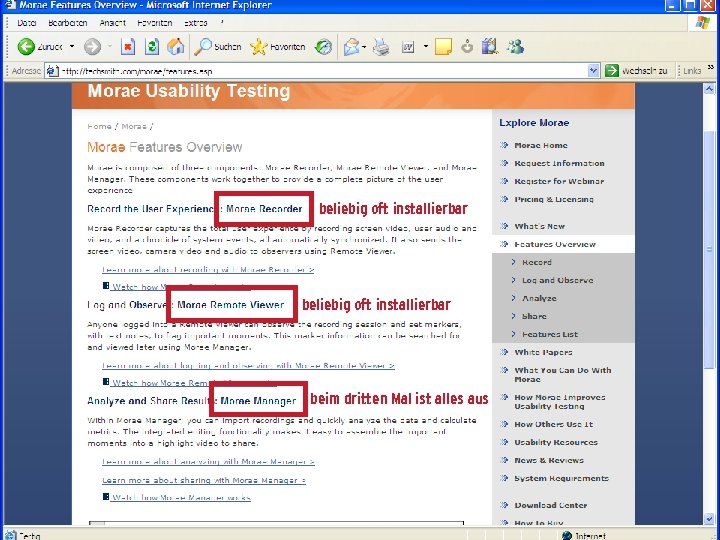Click How Others Use It link
This screenshot has height=540, width=720.
pyautogui.click(x=553, y=424)
